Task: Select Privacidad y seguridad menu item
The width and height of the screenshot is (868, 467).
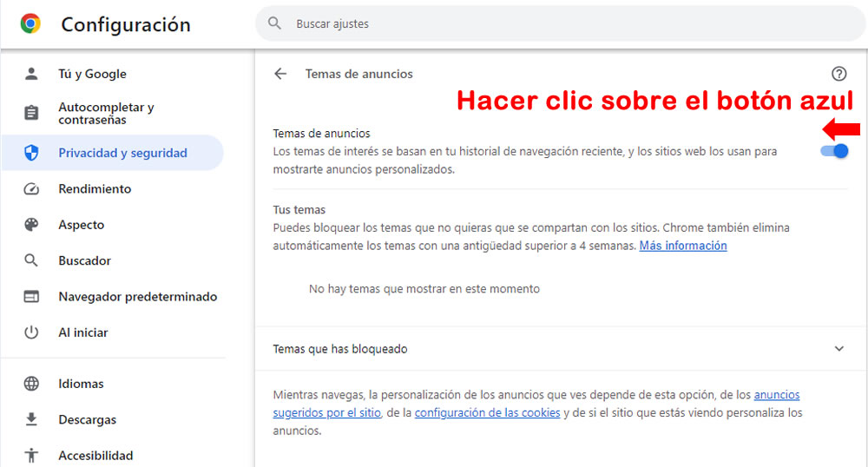Action: [114, 153]
